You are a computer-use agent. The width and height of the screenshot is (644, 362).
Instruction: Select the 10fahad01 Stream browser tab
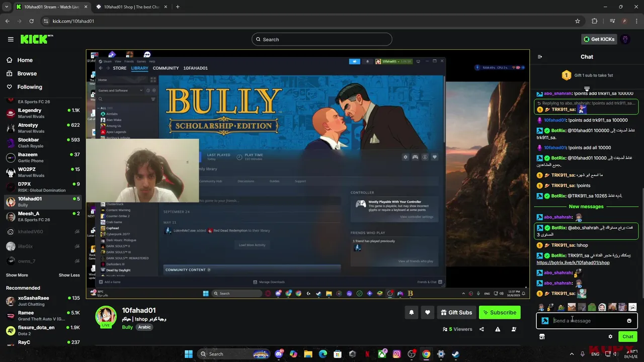(x=51, y=7)
